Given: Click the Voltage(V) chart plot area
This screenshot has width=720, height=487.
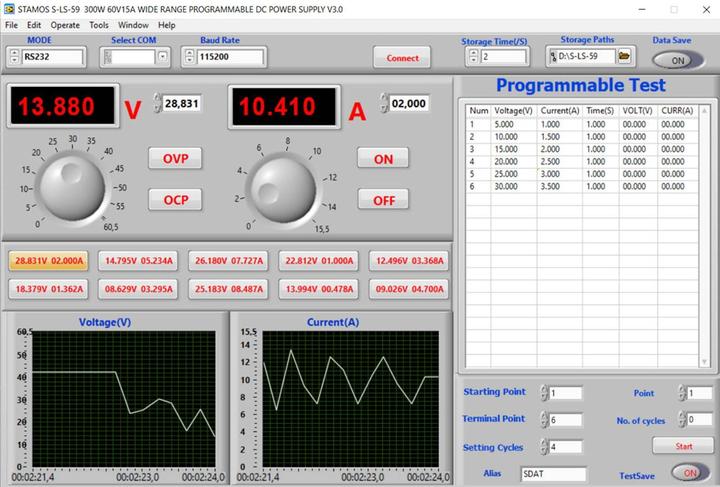Looking at the screenshot, I should (124, 398).
